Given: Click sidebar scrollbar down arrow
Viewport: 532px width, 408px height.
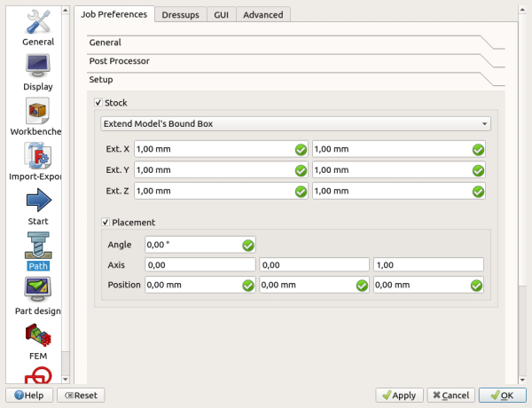Looking at the screenshot, I should (x=66, y=379).
